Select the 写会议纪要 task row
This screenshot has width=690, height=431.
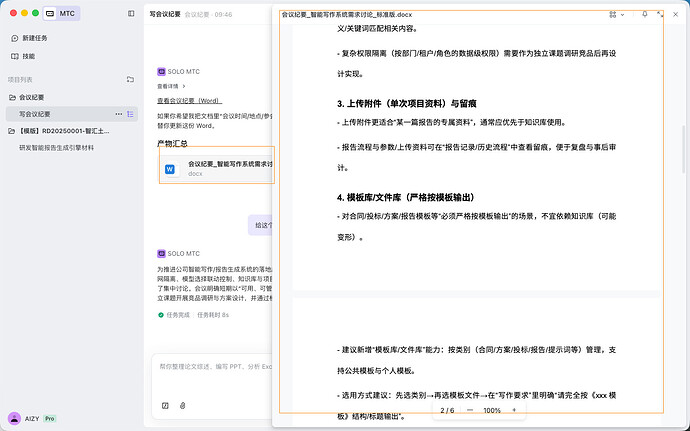click(x=72, y=114)
